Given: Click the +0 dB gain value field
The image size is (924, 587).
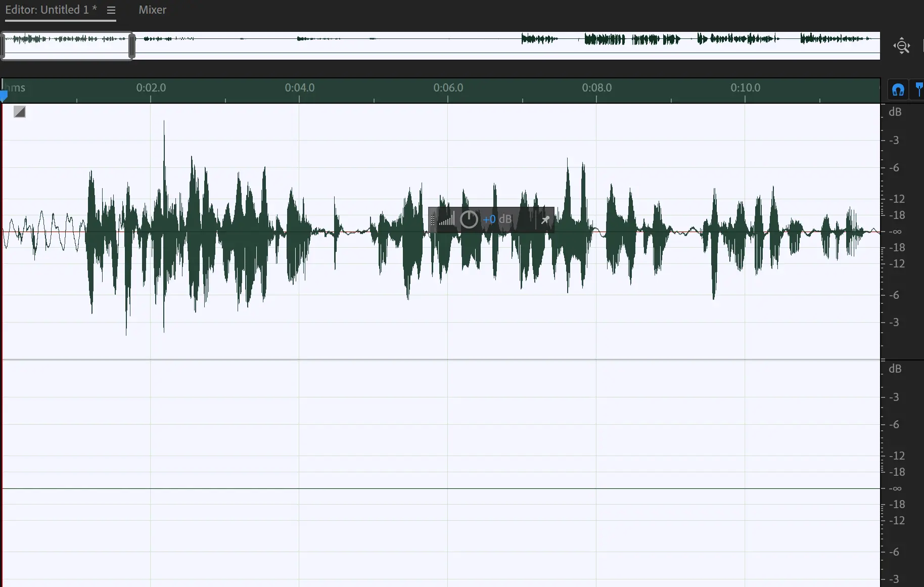Looking at the screenshot, I should point(489,219).
